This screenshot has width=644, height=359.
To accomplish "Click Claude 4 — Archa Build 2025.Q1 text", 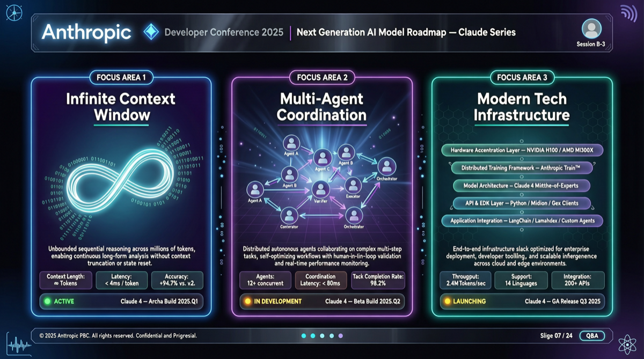I will click(159, 302).
